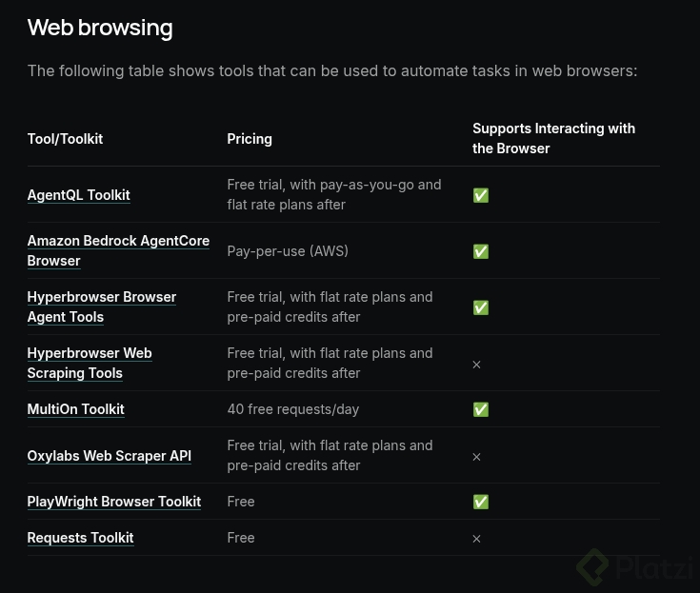
Task: Click the cross icon for Hyperbrowser Web Scraping
Action: click(x=476, y=365)
